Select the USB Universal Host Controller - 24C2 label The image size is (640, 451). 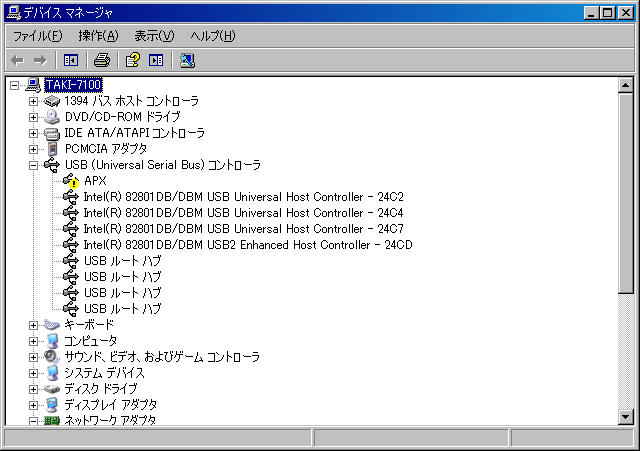244,197
